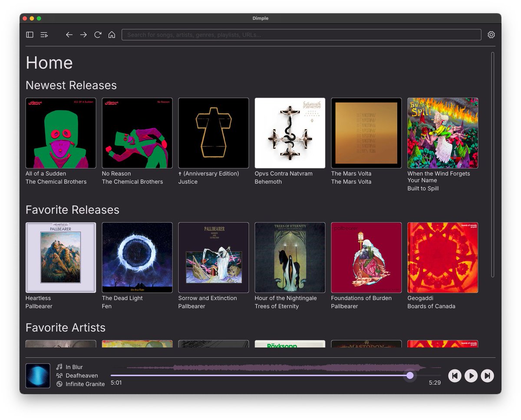Click 'Foundations of Burden' title link

[361, 298]
